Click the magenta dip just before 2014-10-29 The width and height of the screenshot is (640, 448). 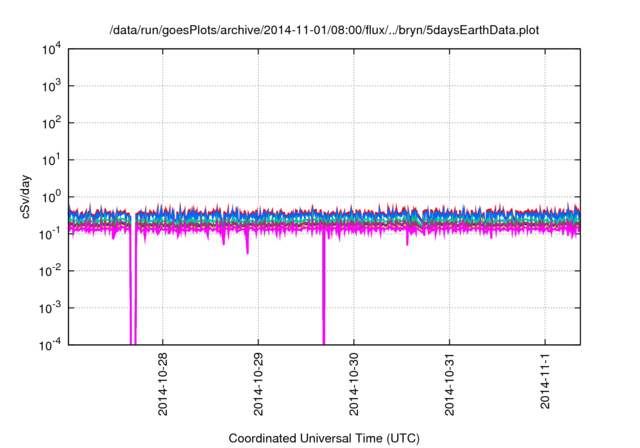point(247,243)
